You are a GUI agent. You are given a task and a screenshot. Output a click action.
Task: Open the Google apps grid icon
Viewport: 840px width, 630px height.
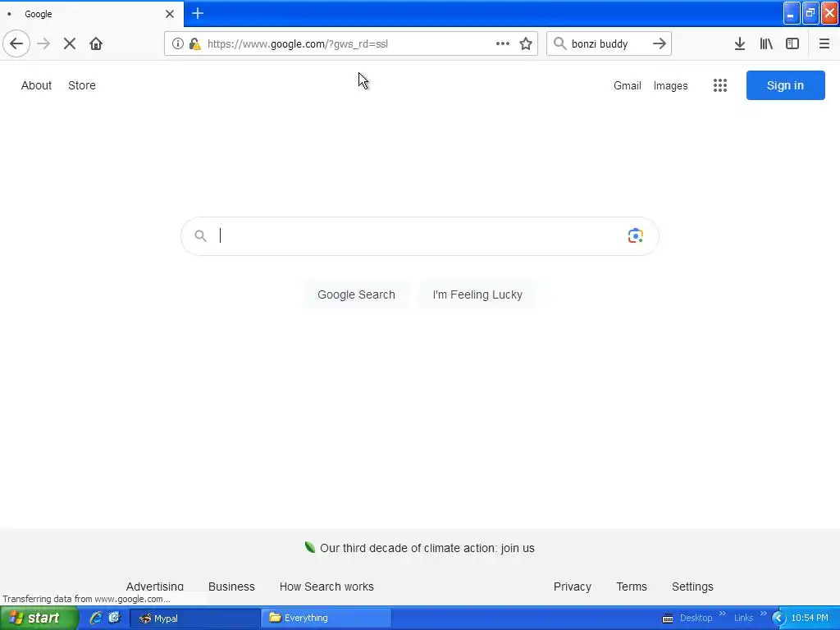[x=720, y=85]
